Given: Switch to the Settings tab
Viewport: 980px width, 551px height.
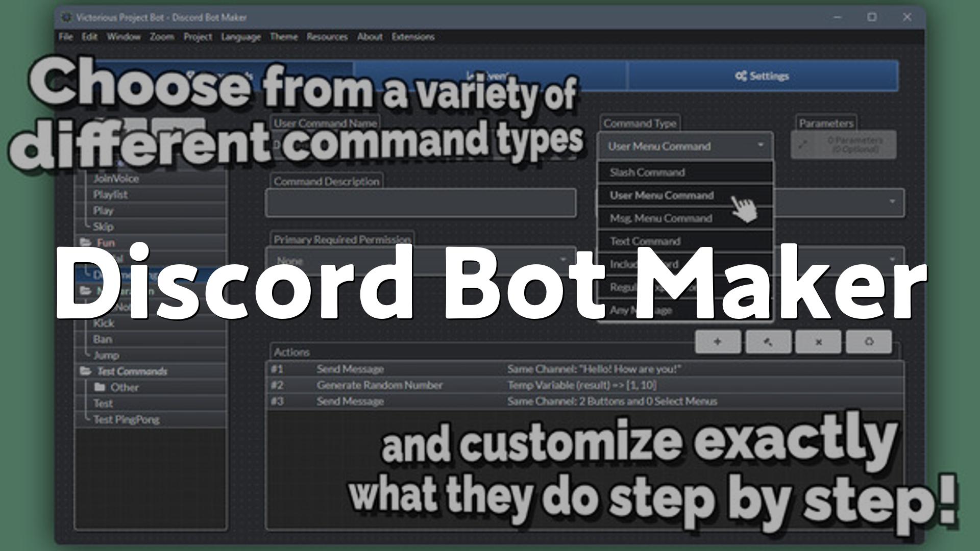Looking at the screenshot, I should point(763,76).
